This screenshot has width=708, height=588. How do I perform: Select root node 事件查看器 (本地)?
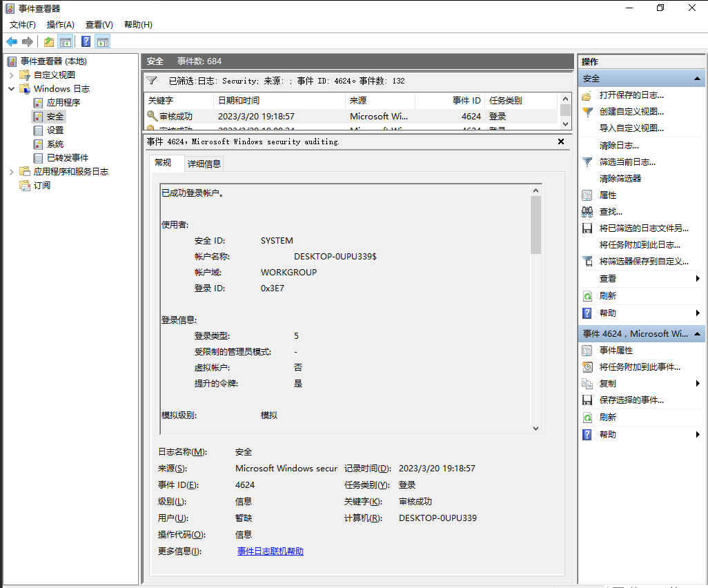point(53,61)
